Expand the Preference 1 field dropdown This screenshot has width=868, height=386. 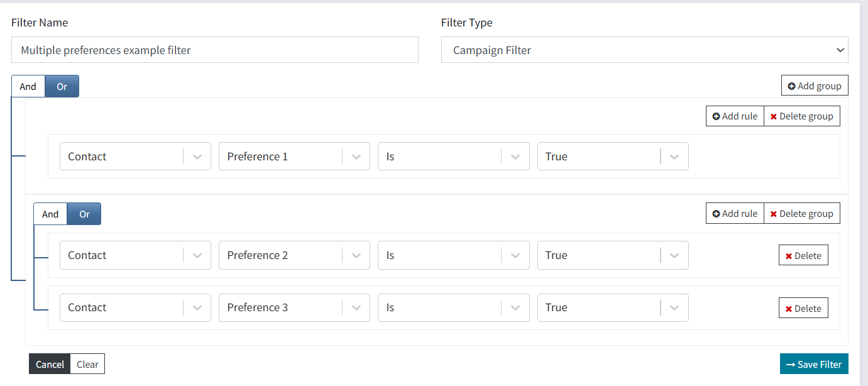point(294,157)
